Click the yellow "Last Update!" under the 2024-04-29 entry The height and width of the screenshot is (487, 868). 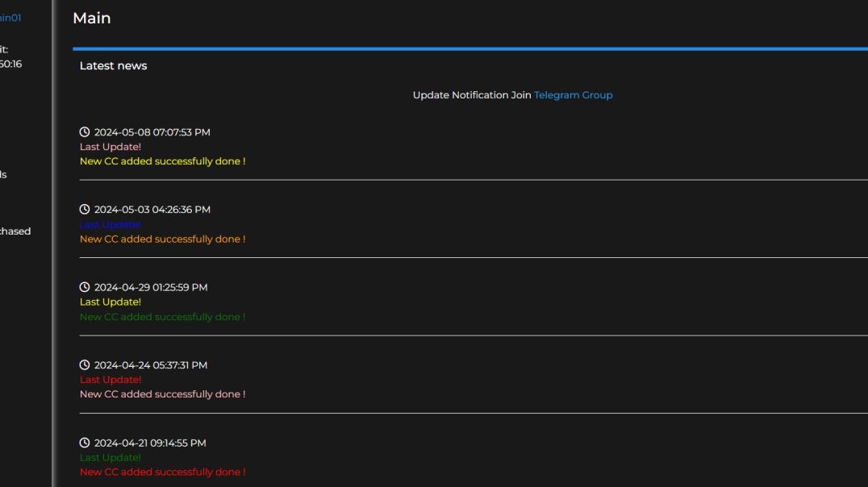click(x=111, y=302)
